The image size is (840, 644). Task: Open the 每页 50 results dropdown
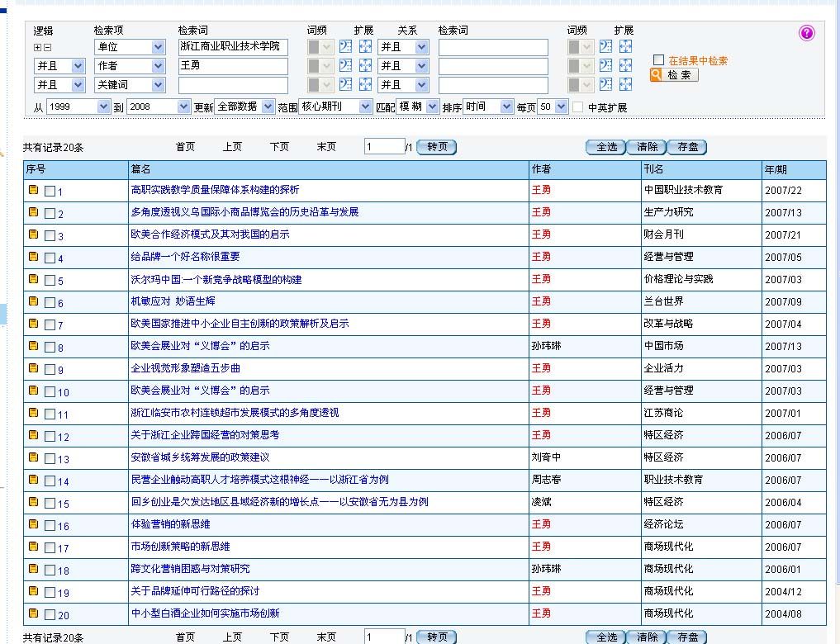pyautogui.click(x=553, y=107)
